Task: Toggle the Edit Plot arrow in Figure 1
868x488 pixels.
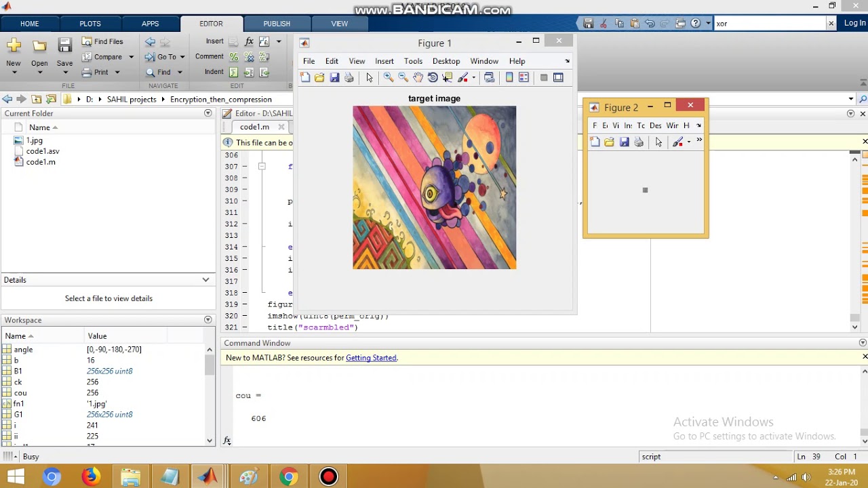Action: (x=369, y=78)
